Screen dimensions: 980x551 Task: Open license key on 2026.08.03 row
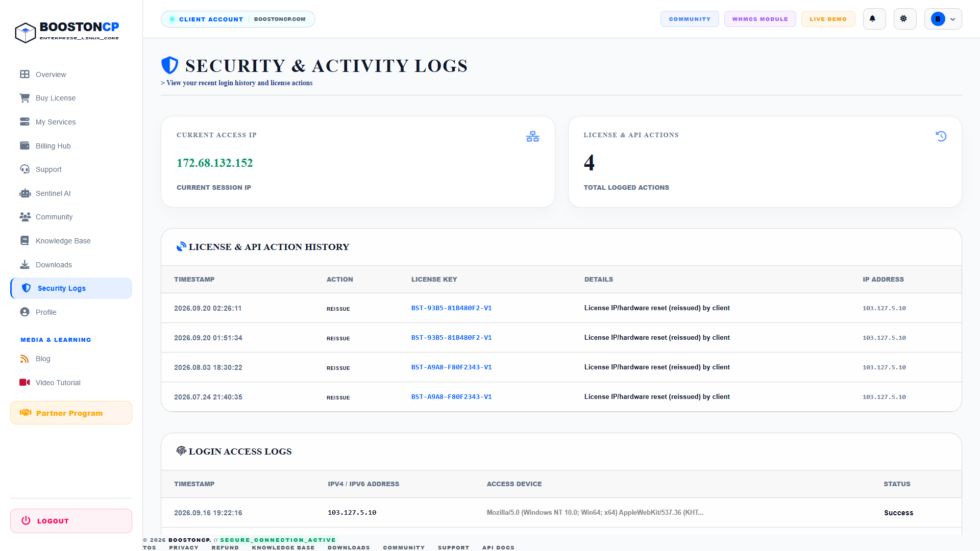(x=451, y=367)
